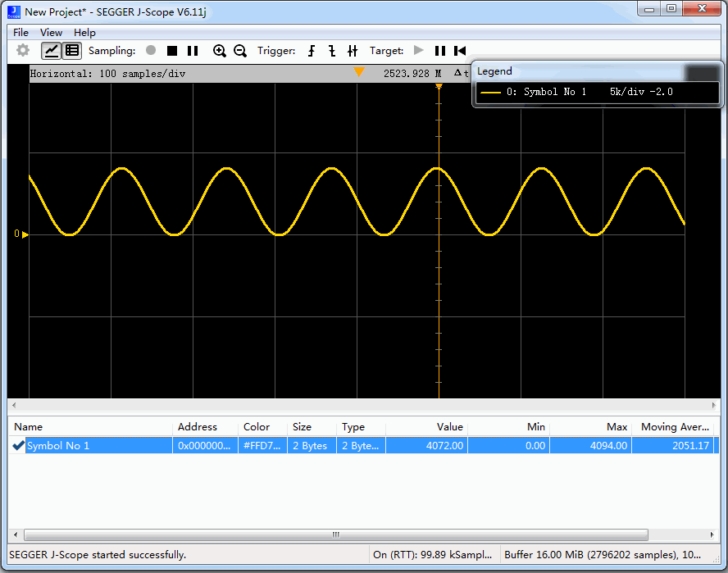Click the zoom out magnifier
This screenshot has height=573, width=728.
click(240, 51)
